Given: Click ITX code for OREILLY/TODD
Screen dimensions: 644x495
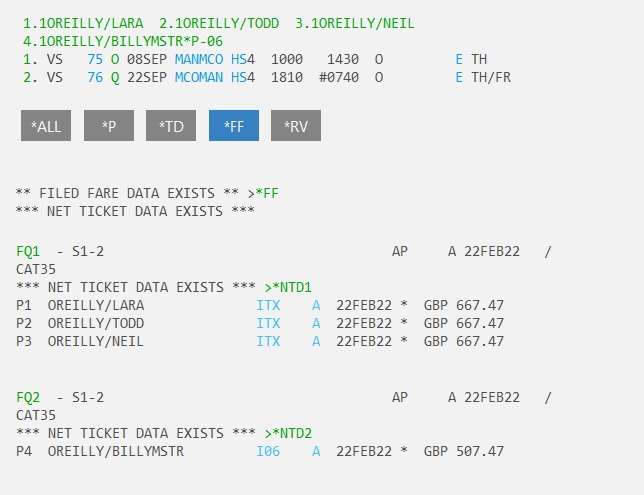Looking at the screenshot, I should coord(268,323).
